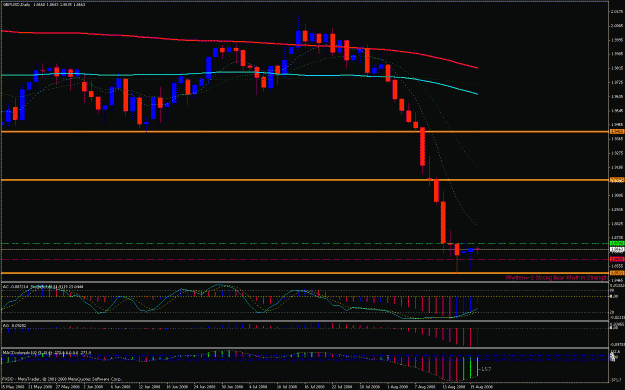The height and width of the screenshot is (390, 625).
Task: Click the green price label on axis
Action: 617,243
